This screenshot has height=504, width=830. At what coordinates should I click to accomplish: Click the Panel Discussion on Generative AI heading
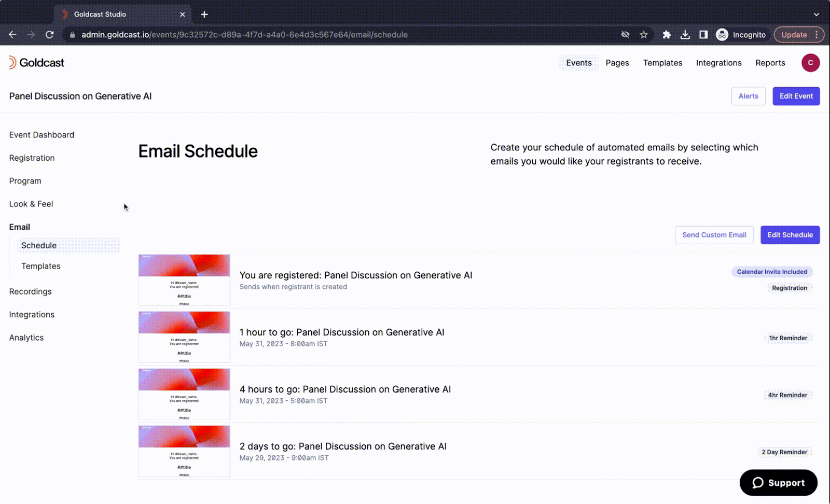80,96
